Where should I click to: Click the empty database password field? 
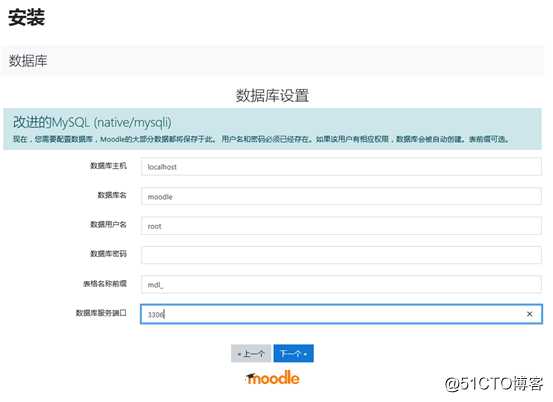341,255
